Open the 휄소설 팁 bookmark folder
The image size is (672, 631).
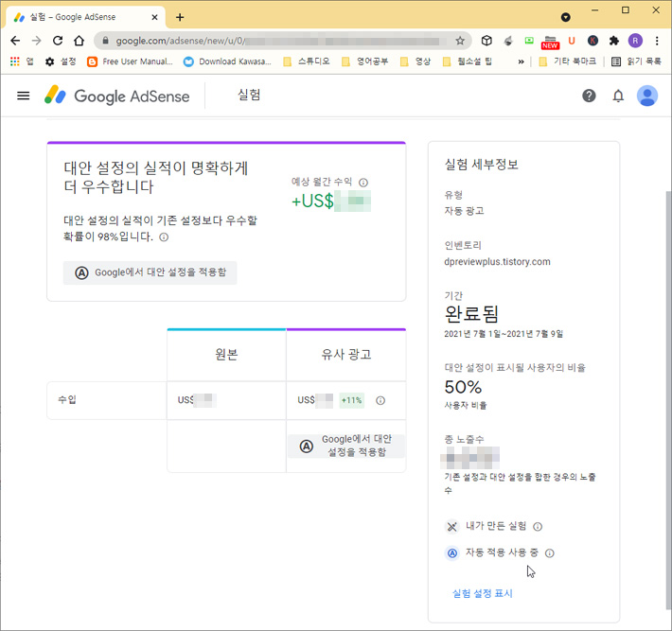pyautogui.click(x=468, y=61)
